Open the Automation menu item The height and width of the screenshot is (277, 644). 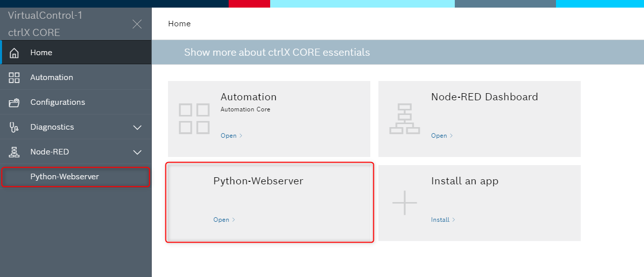tap(76, 77)
